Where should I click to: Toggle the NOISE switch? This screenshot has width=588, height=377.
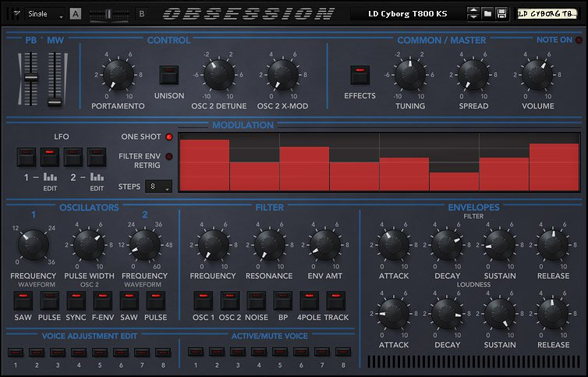coord(256,301)
